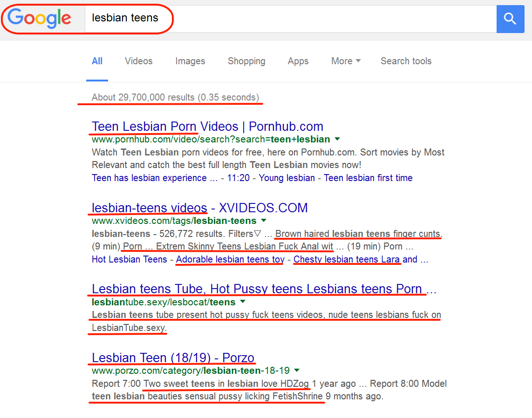Click the 'Report 7:00' snippet line under Porzo
The width and height of the screenshot is (532, 418).
269,384
